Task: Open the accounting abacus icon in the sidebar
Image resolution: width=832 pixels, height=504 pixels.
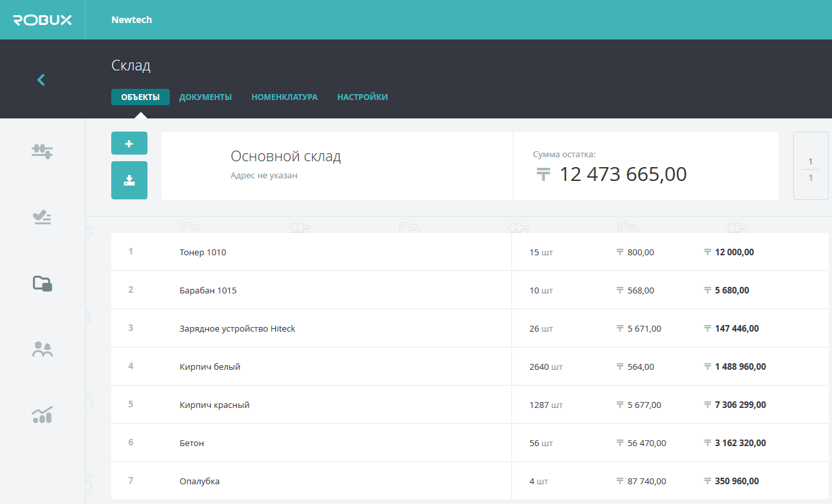Action: pos(42,151)
